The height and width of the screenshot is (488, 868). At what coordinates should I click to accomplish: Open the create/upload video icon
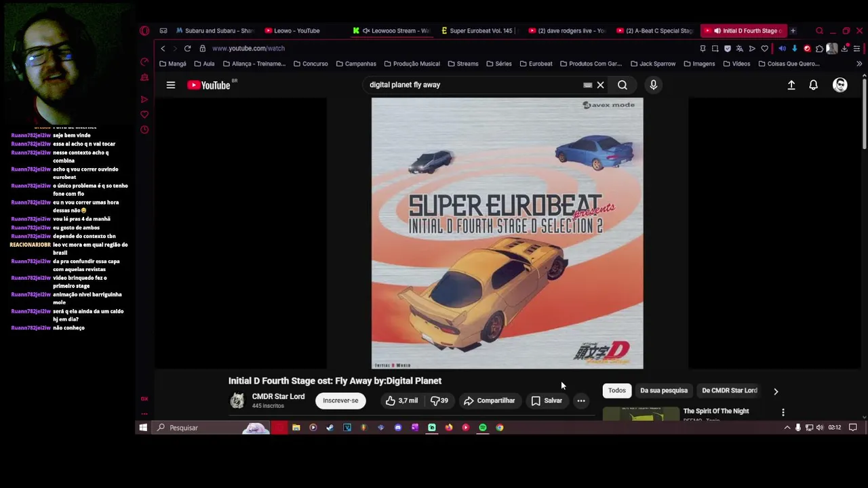click(x=791, y=85)
